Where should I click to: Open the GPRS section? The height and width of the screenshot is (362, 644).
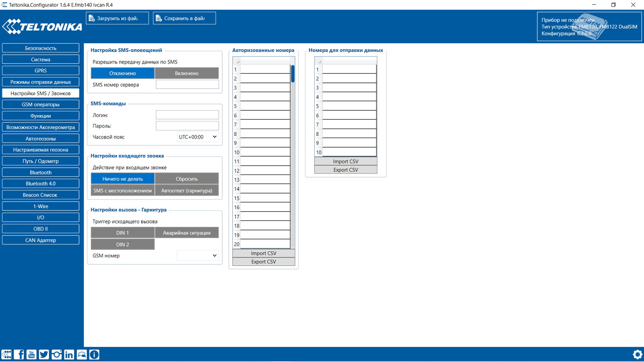point(40,70)
